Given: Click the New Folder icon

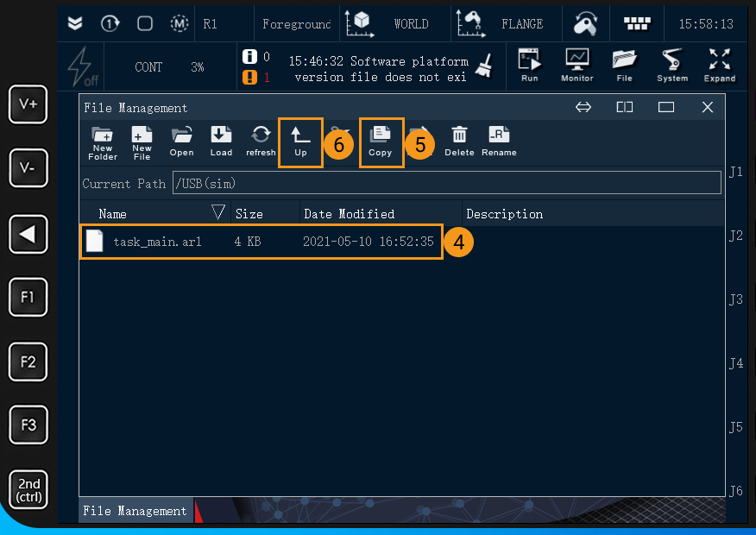Looking at the screenshot, I should (x=103, y=141).
